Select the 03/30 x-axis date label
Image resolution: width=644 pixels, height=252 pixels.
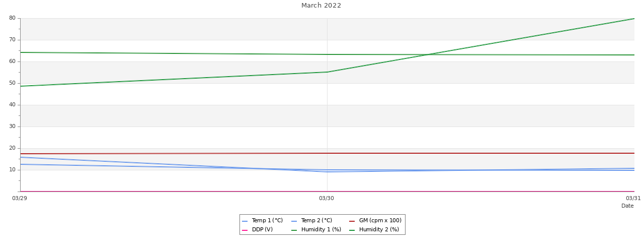[327, 199]
